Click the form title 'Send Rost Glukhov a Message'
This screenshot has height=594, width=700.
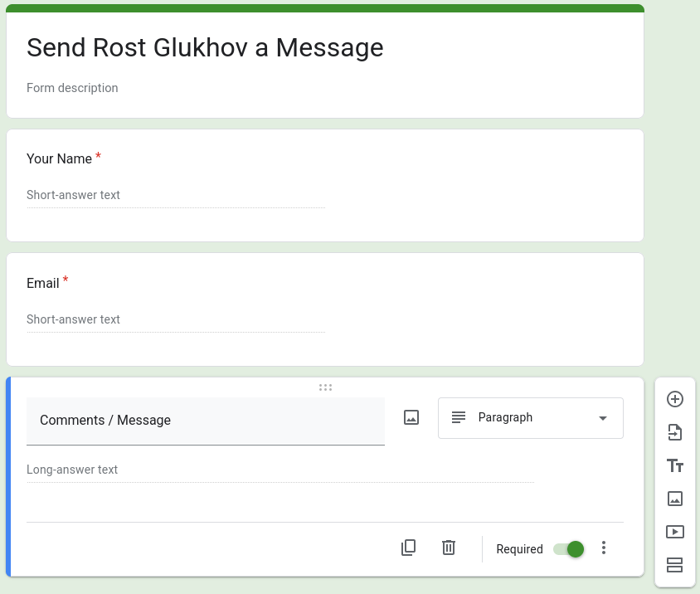(205, 48)
